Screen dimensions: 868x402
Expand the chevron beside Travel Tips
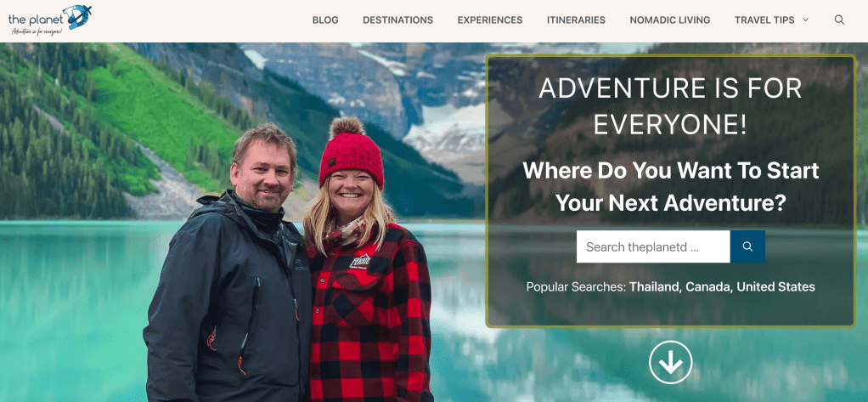(805, 20)
